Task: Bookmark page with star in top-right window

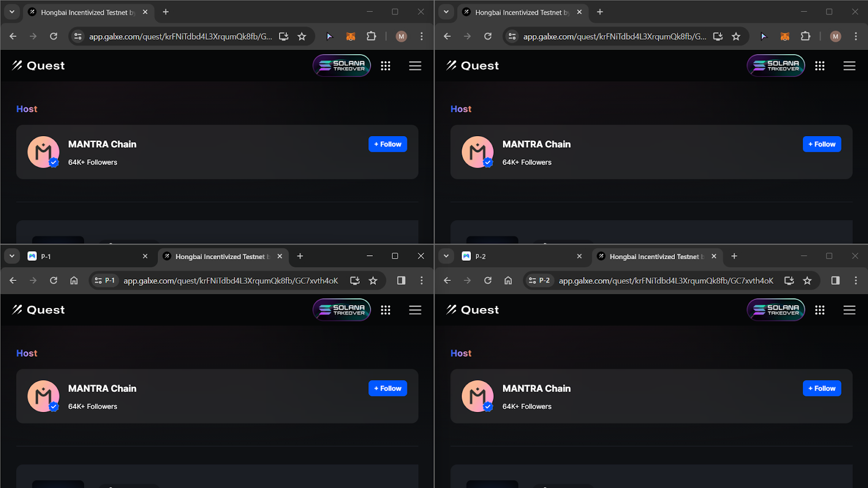Action: (x=736, y=36)
